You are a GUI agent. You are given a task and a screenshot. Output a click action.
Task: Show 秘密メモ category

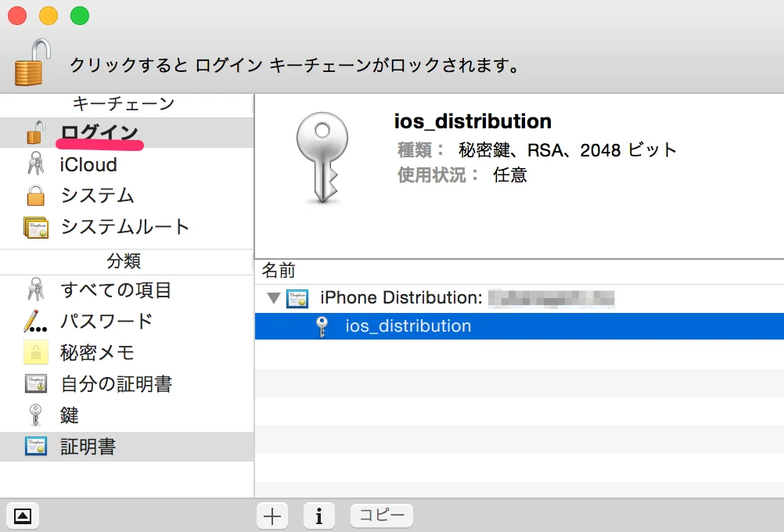pyautogui.click(x=127, y=353)
